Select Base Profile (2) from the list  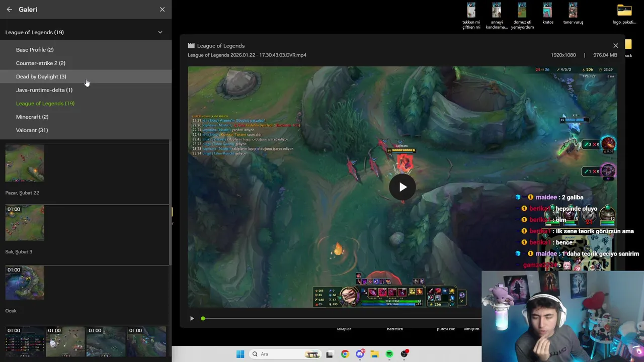click(x=86, y=50)
